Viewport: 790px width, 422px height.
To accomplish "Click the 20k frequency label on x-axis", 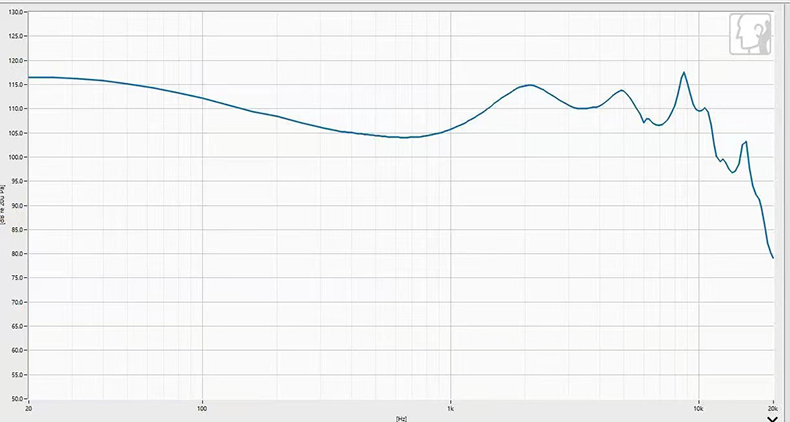I will (773, 407).
